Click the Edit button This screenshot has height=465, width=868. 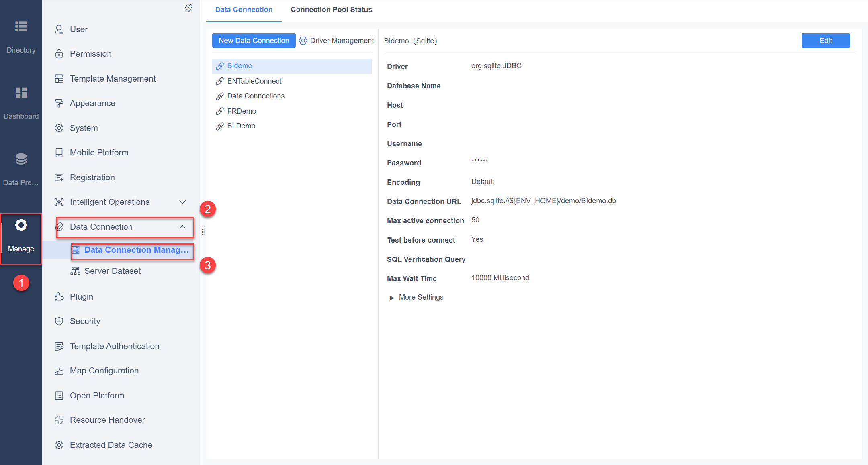(825, 41)
